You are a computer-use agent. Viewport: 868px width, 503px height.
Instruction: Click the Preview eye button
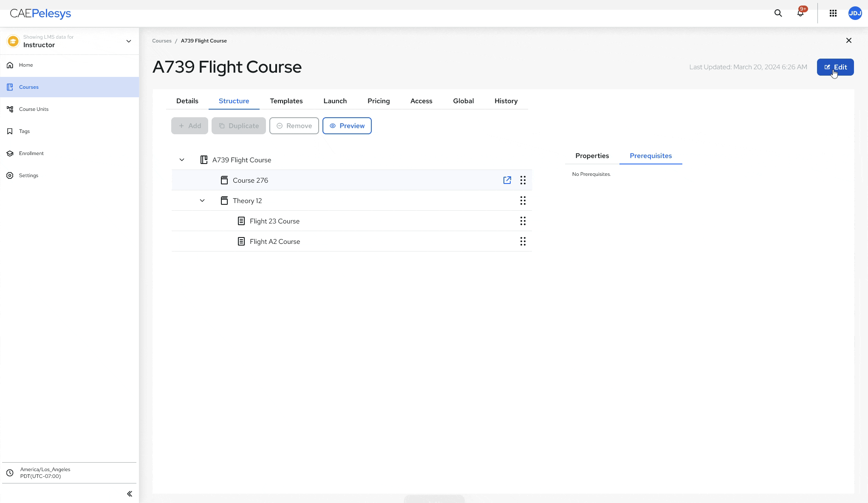[x=347, y=126]
